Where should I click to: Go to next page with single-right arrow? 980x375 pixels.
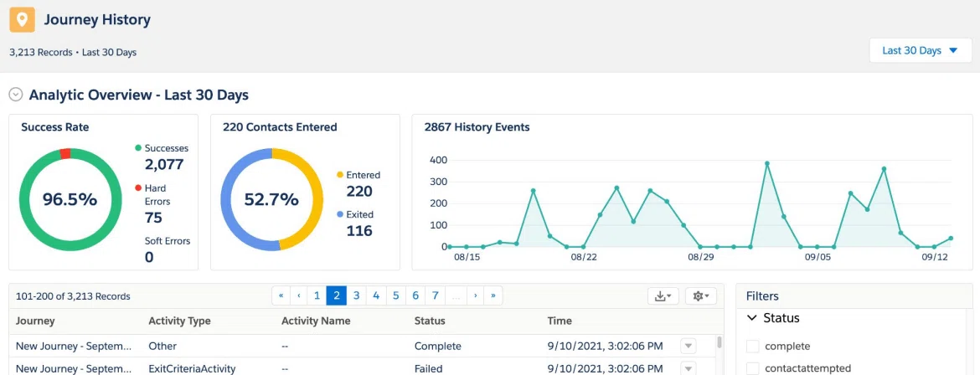tap(476, 295)
